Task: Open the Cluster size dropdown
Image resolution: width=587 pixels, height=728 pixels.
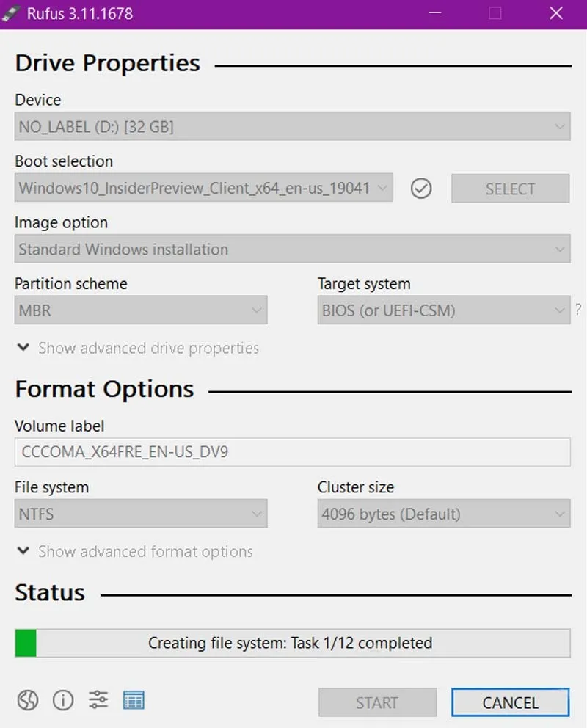Action: tap(443, 514)
